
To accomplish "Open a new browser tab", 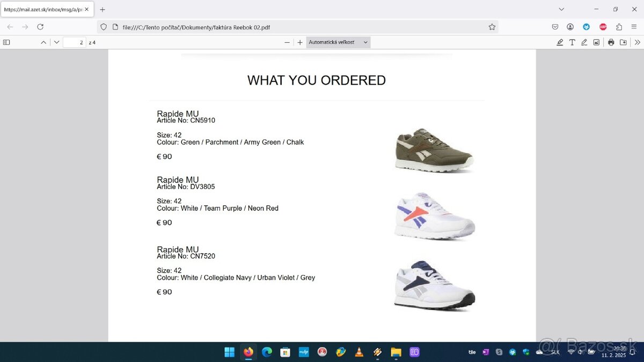I will (103, 9).
